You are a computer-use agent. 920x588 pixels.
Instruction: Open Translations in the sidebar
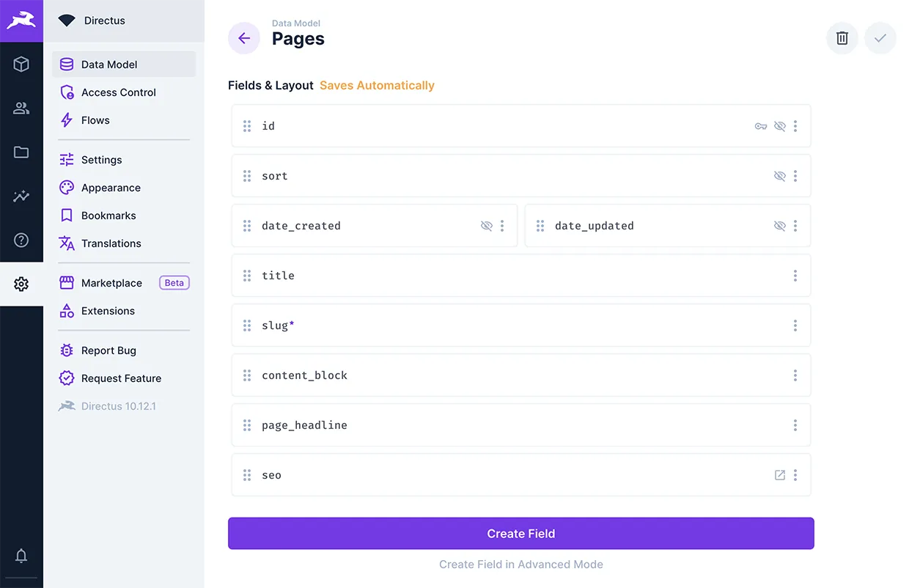coord(124,243)
